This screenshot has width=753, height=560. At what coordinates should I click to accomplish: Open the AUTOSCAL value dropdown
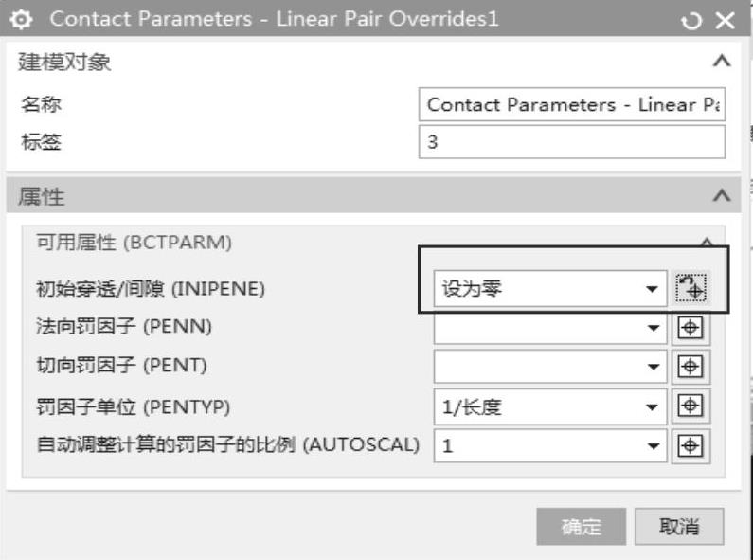click(x=652, y=447)
